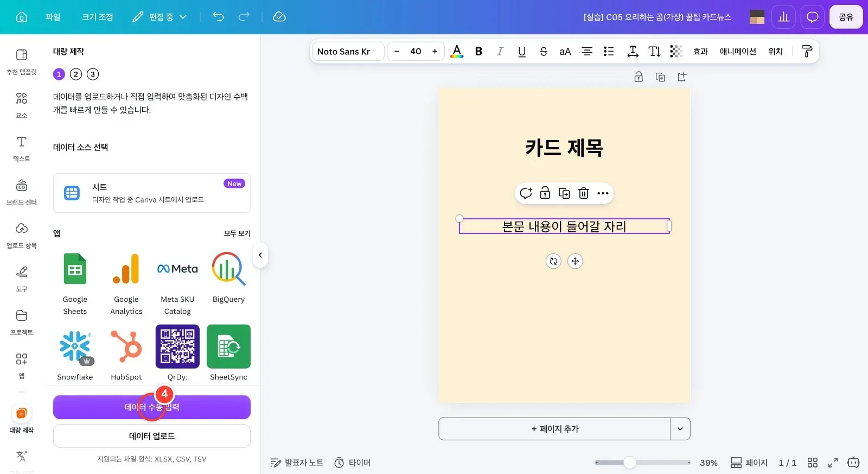The height and width of the screenshot is (474, 868).
Task: Toggle strikethrough formatting
Action: (544, 52)
